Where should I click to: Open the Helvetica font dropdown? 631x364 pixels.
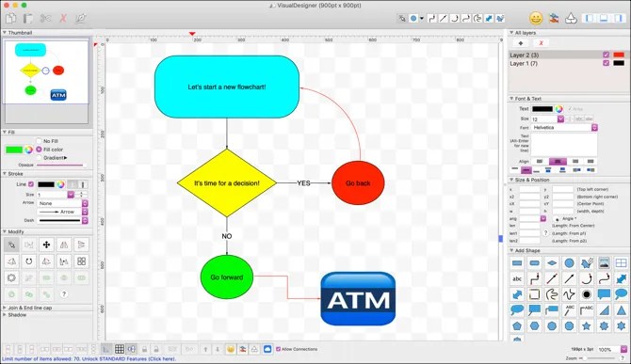[x=564, y=127]
